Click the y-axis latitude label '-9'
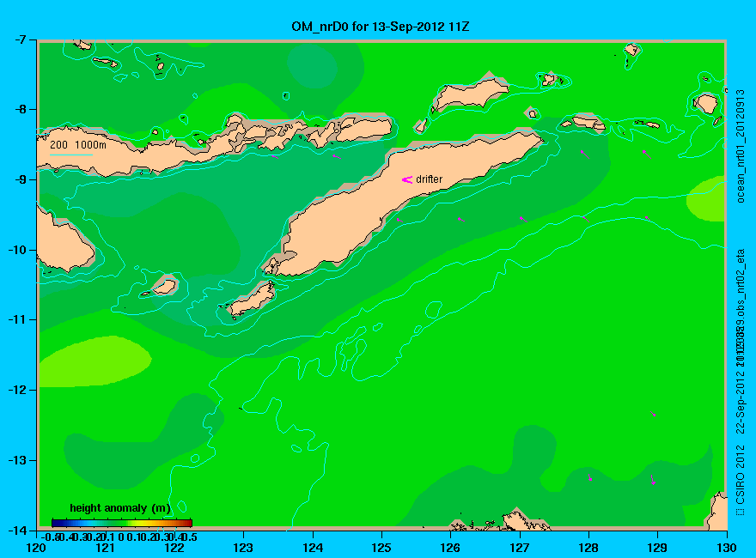Image resolution: width=756 pixels, height=558 pixels. [20, 179]
